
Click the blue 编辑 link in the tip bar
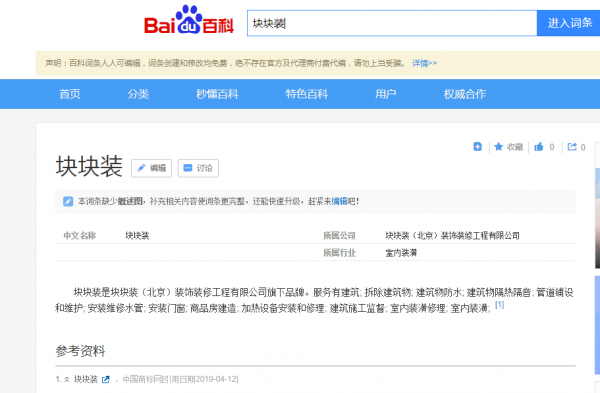click(x=339, y=201)
